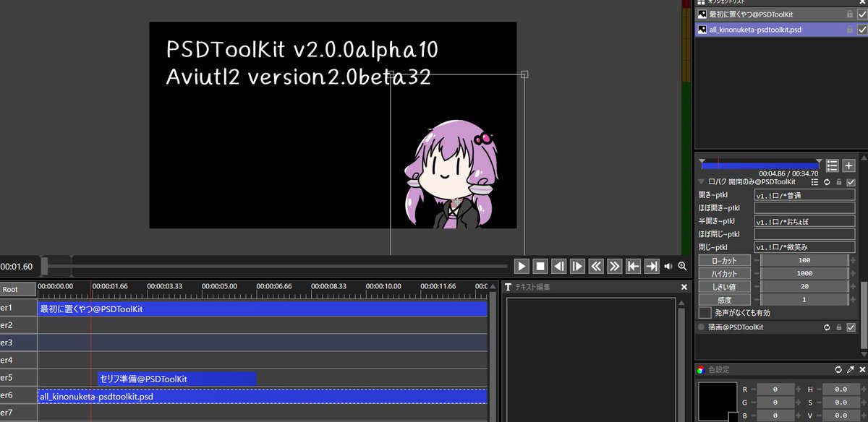This screenshot has height=422, width=868.
Task: Click the list icon beside the object range bar
Action: [x=832, y=165]
